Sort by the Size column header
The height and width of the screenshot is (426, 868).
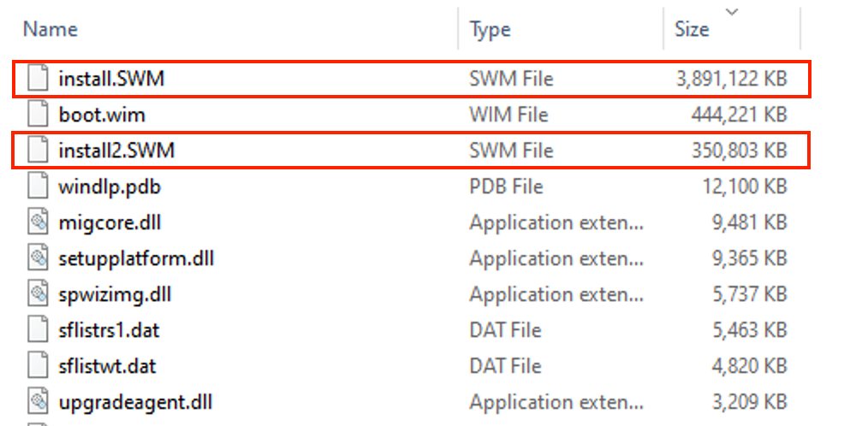(692, 29)
